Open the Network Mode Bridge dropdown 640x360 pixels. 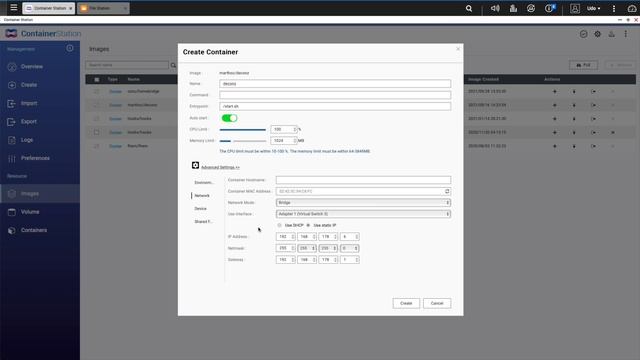[x=363, y=202]
